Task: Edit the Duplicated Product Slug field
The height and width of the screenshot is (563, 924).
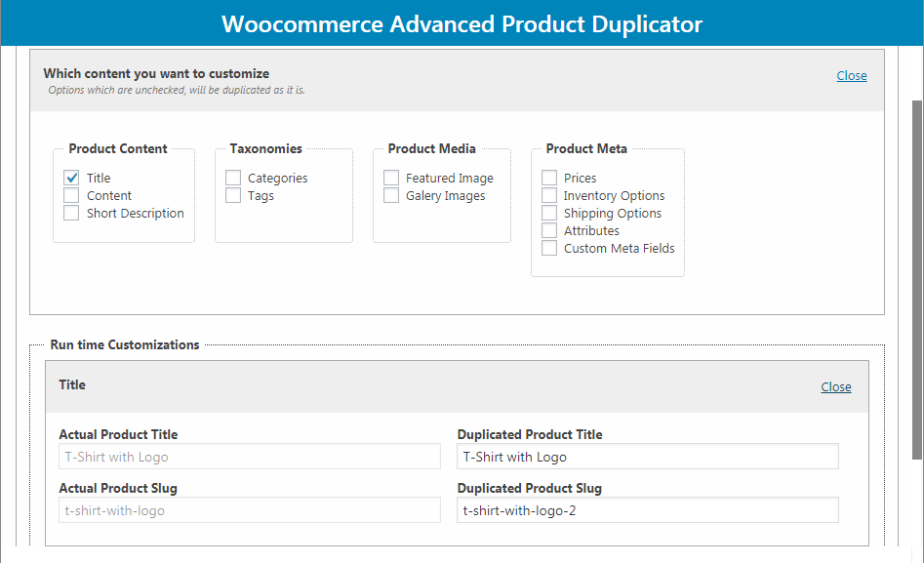Action: pos(647,509)
